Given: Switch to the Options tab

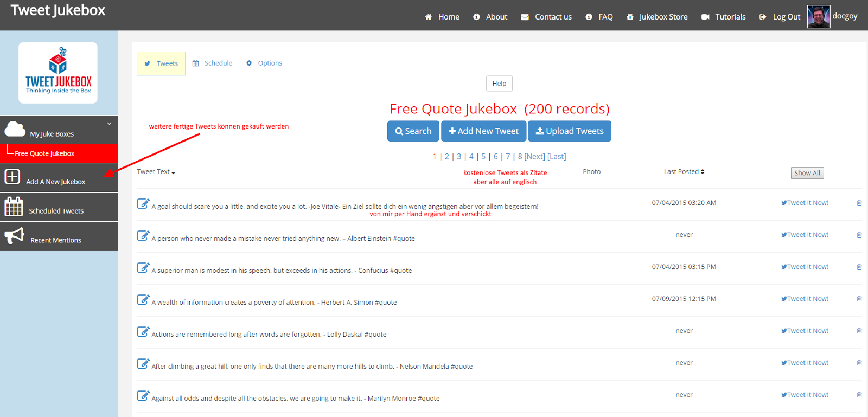Looking at the screenshot, I should pyautogui.click(x=264, y=63).
